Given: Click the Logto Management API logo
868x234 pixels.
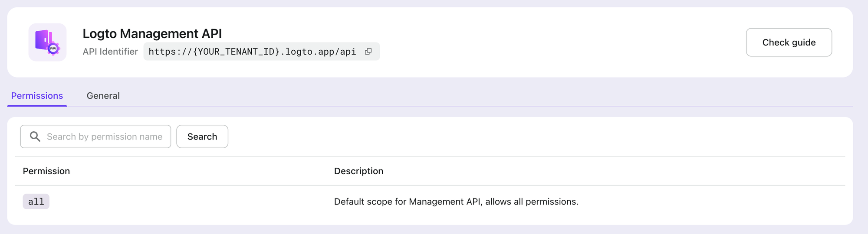Looking at the screenshot, I should click(x=47, y=42).
